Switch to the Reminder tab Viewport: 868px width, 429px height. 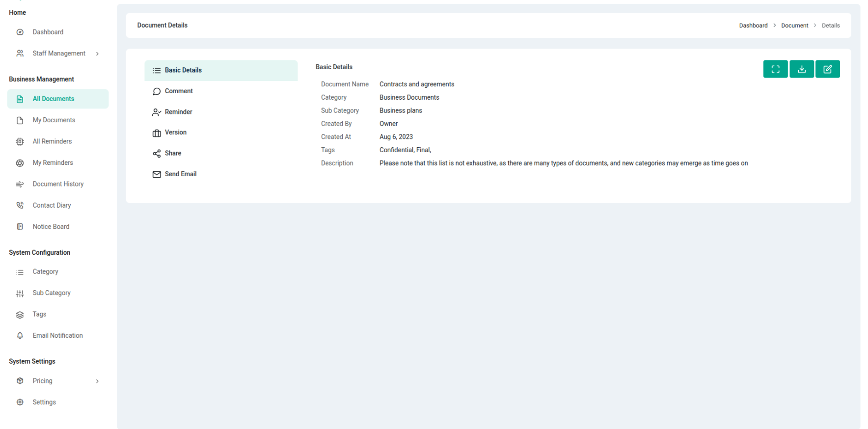pyautogui.click(x=178, y=112)
